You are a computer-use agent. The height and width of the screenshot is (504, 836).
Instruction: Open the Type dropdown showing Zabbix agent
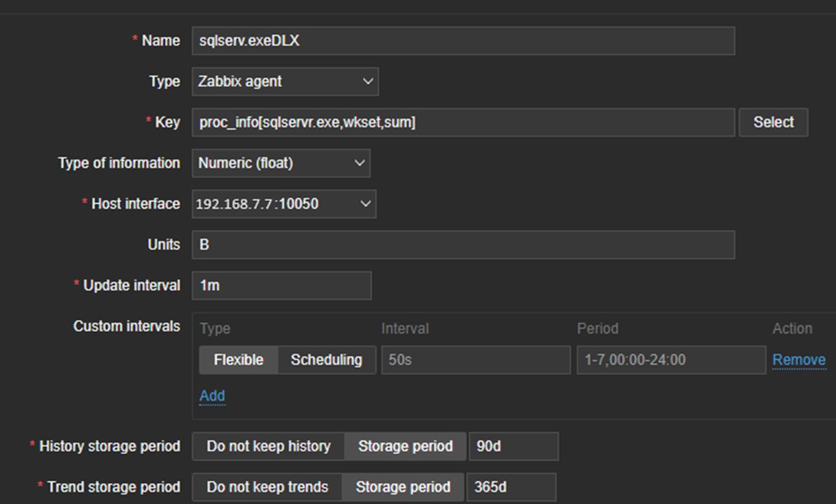click(285, 81)
